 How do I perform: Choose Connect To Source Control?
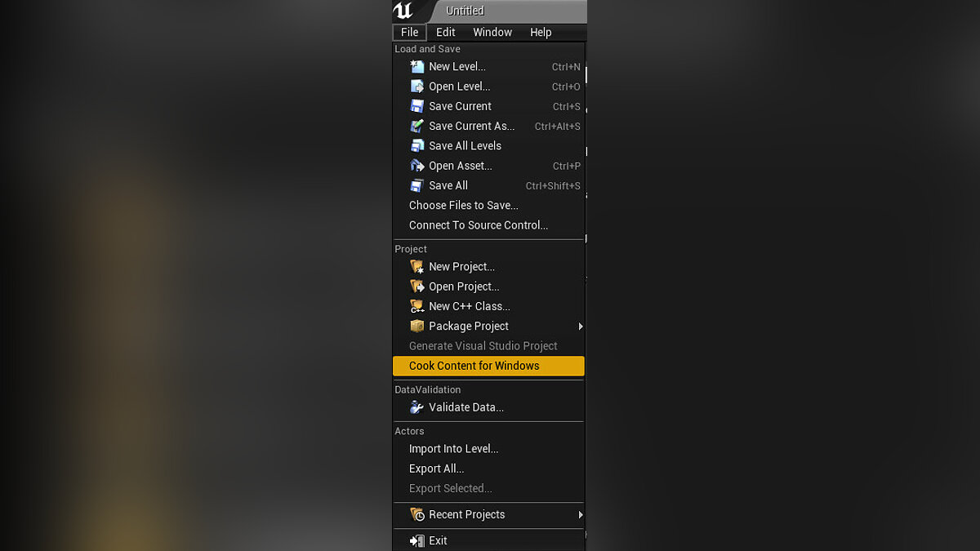(479, 225)
